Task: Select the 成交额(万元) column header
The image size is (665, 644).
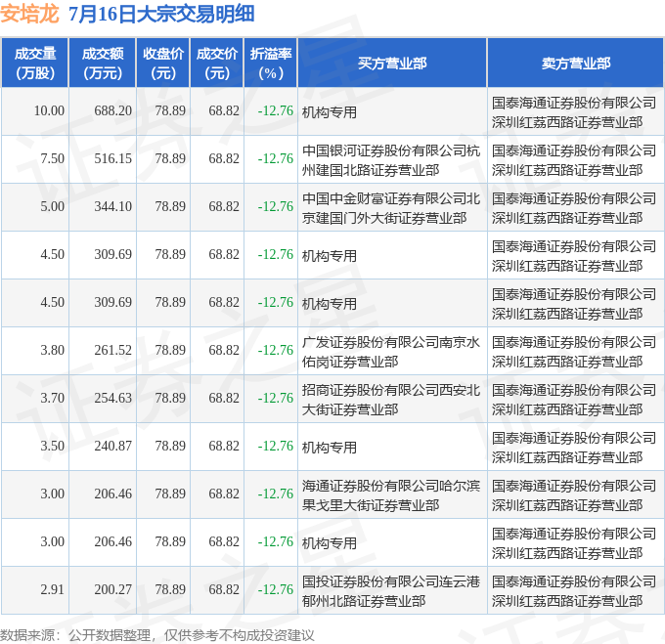Action: coord(103,64)
